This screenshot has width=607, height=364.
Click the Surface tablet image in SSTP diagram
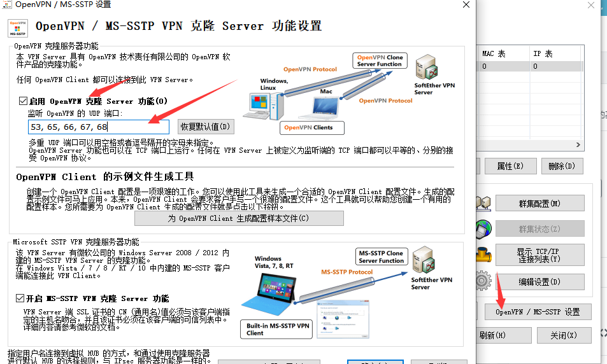[270, 294]
